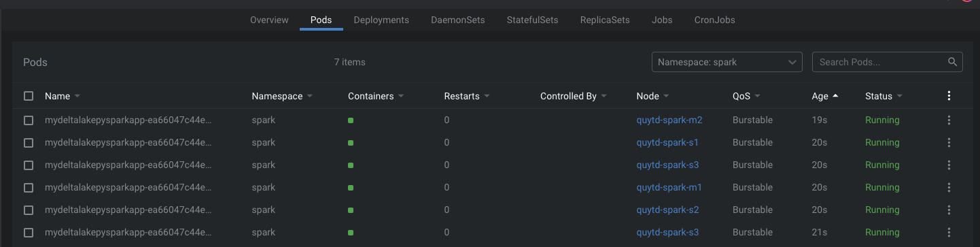Check the pod on quytd-spark-s2 row
Screen dimensions: 980x247
coord(29,210)
